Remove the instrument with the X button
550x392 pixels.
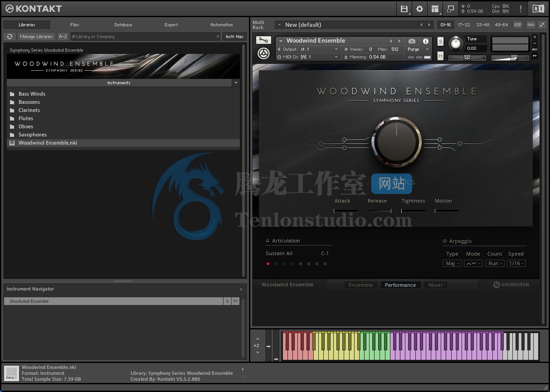pos(535,37)
